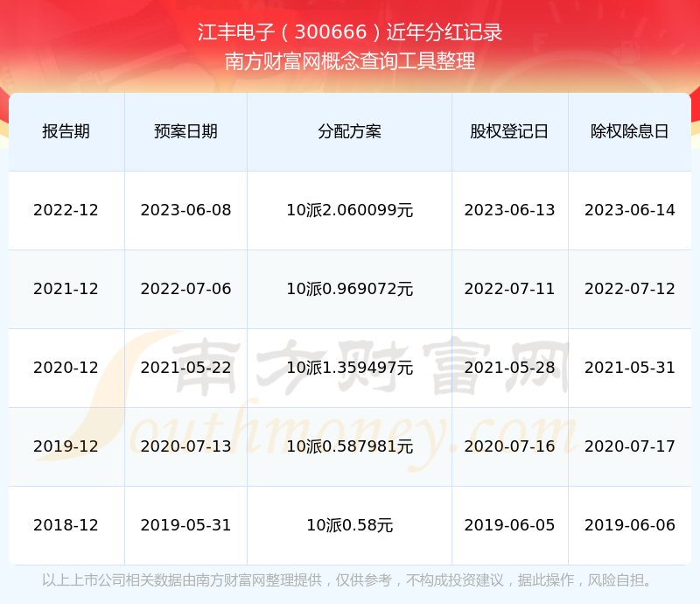Select the 10派2.060099元 plan cell

point(349,210)
